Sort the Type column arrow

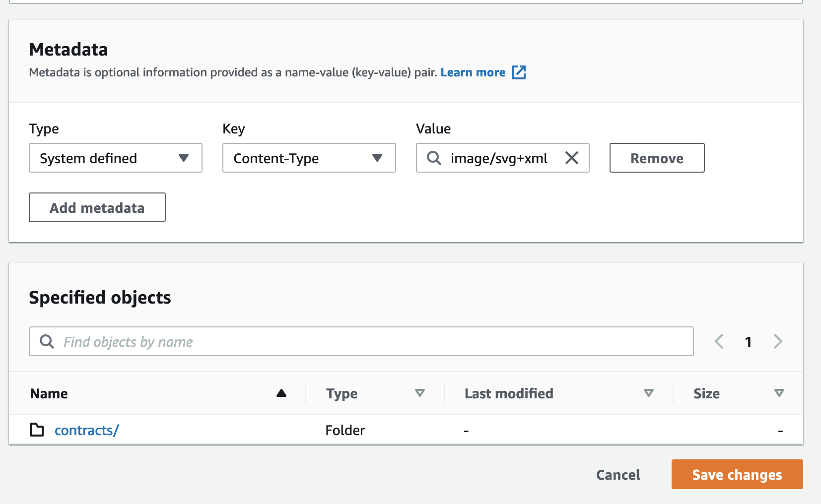click(x=420, y=393)
